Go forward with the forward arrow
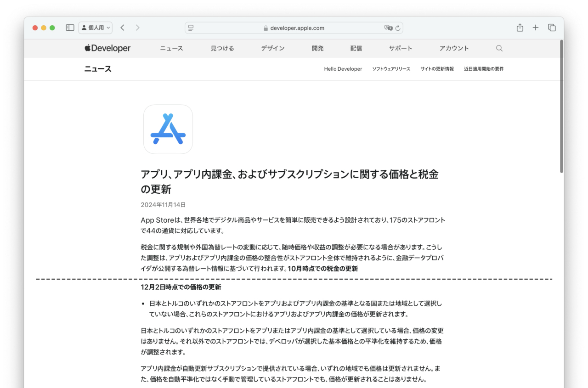Image resolution: width=588 pixels, height=388 pixels. tap(137, 28)
